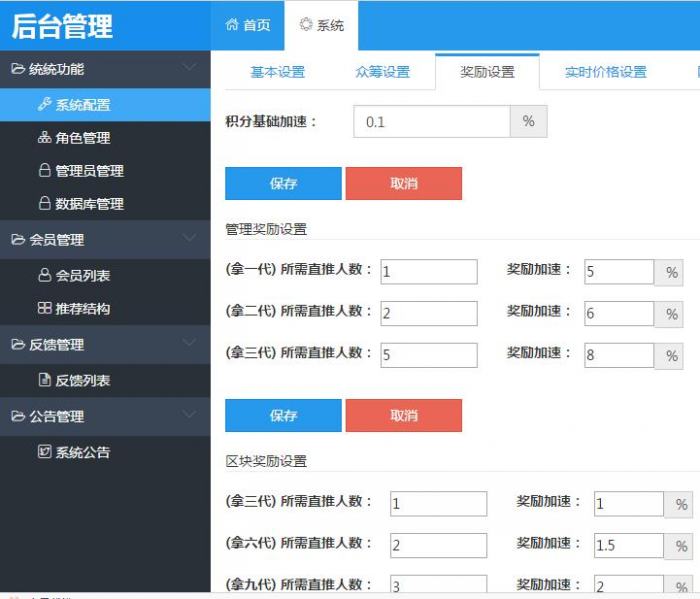Switch to the 基本设置 tab
This screenshot has width=700, height=599.
coord(277,72)
